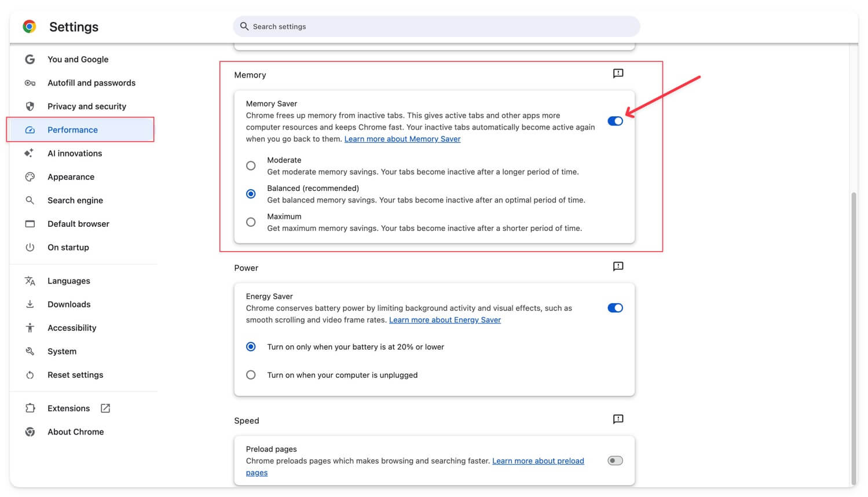Image resolution: width=868 pixels, height=497 pixels.
Task: Click the page vertical scrollbar thumb
Action: [x=854, y=338]
